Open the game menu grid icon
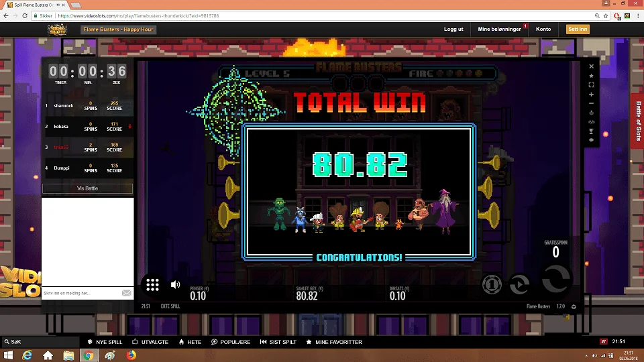644x362 pixels. click(152, 284)
